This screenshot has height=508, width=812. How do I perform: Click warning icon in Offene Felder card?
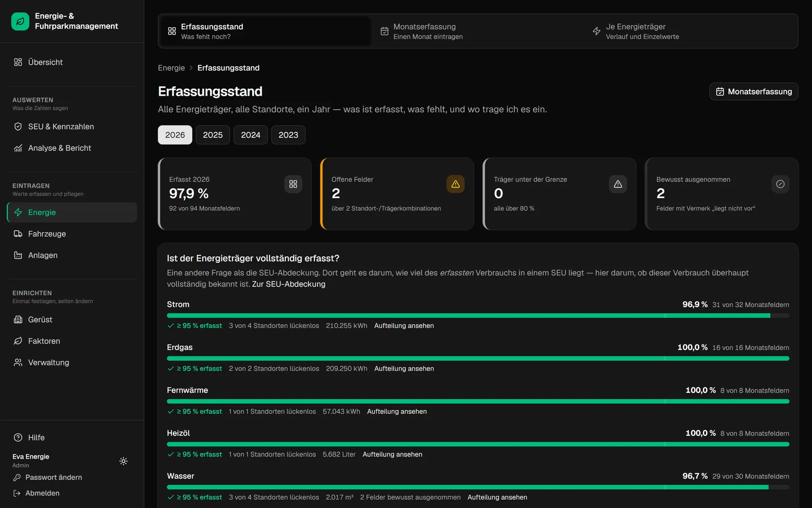456,184
